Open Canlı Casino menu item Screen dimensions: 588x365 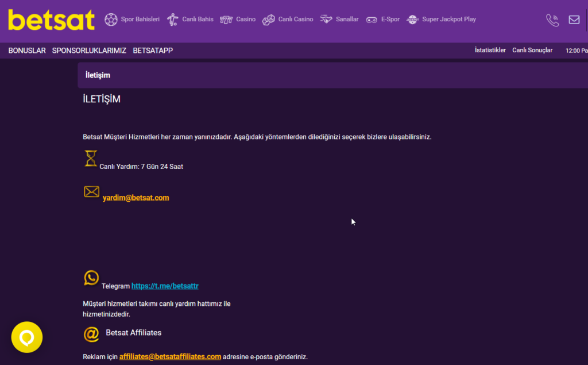[296, 19]
